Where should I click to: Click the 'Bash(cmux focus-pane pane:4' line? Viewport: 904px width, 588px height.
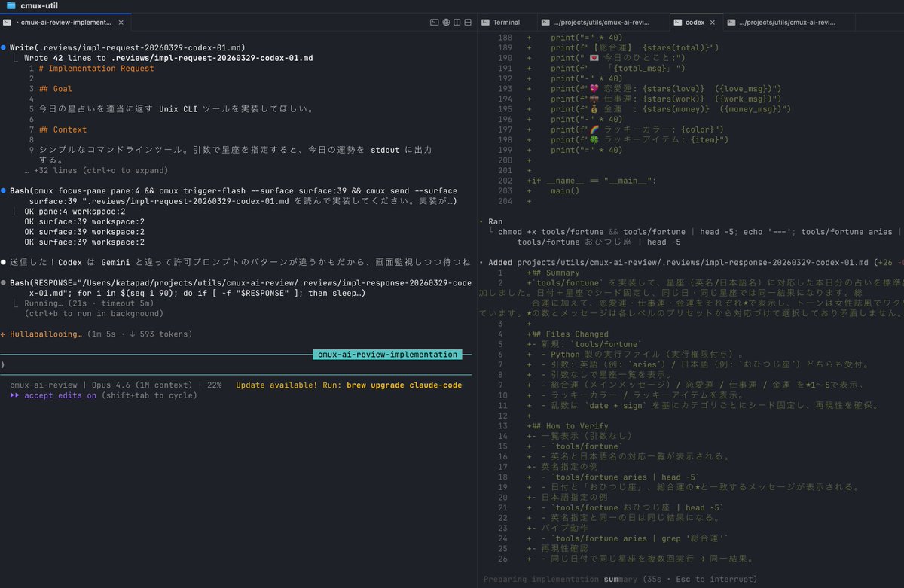[234, 191]
